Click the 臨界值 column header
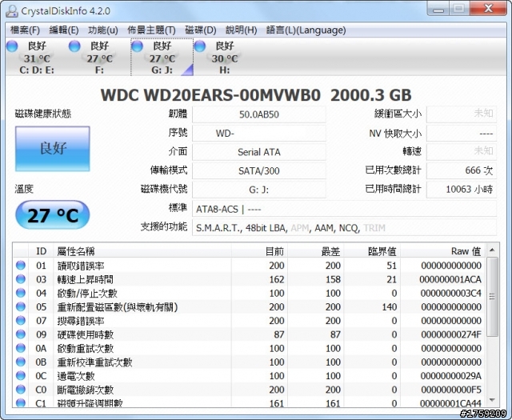The height and width of the screenshot is (420, 512). tap(372, 251)
